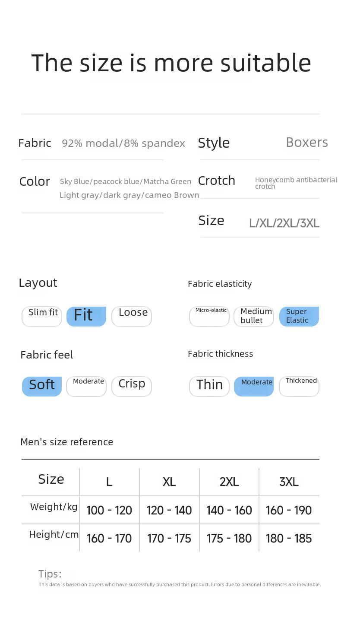Choose Moderate under Fabric thickness
The image size is (341, 644).
tap(254, 387)
